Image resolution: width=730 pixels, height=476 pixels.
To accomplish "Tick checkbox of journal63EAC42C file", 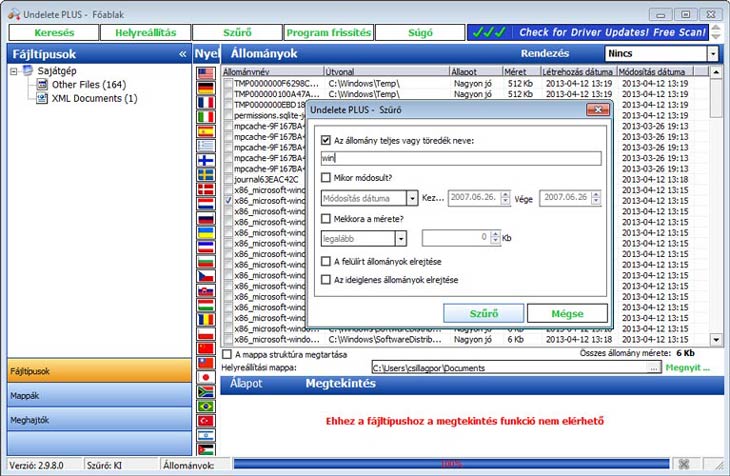I will click(228, 179).
